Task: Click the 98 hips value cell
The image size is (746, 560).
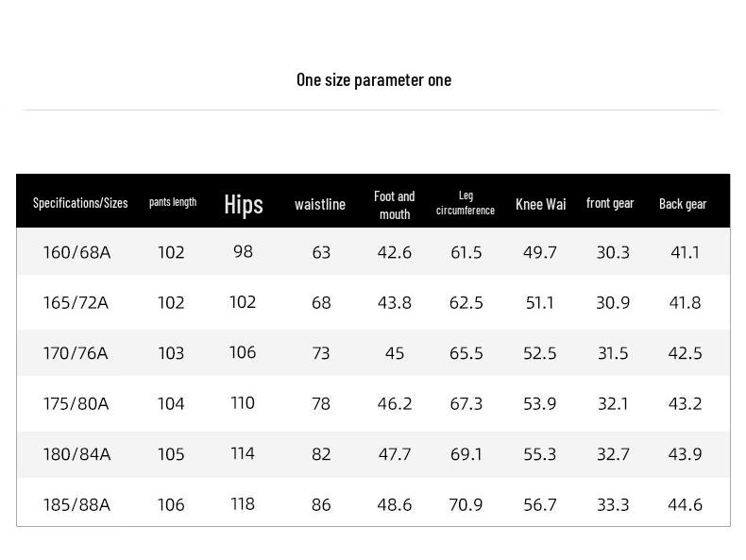Action: coord(243,251)
